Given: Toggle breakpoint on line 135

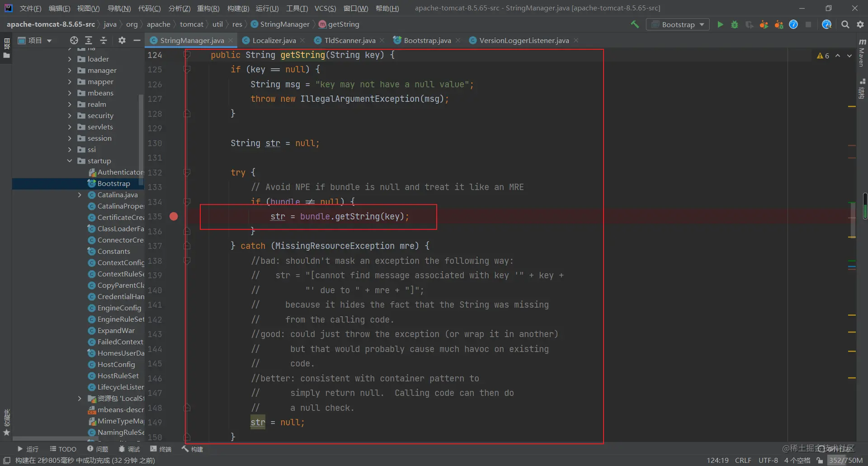Looking at the screenshot, I should click(x=174, y=216).
